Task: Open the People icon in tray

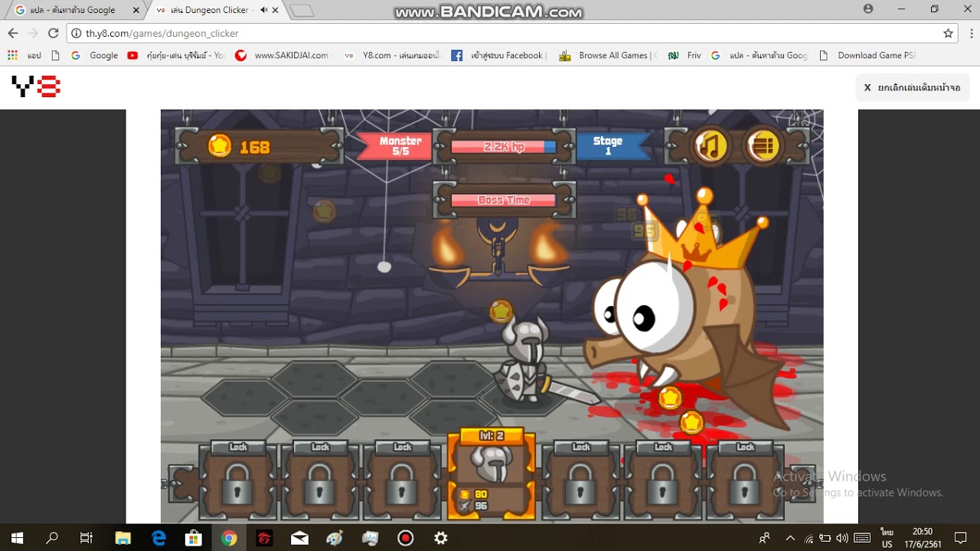Action: tap(764, 538)
